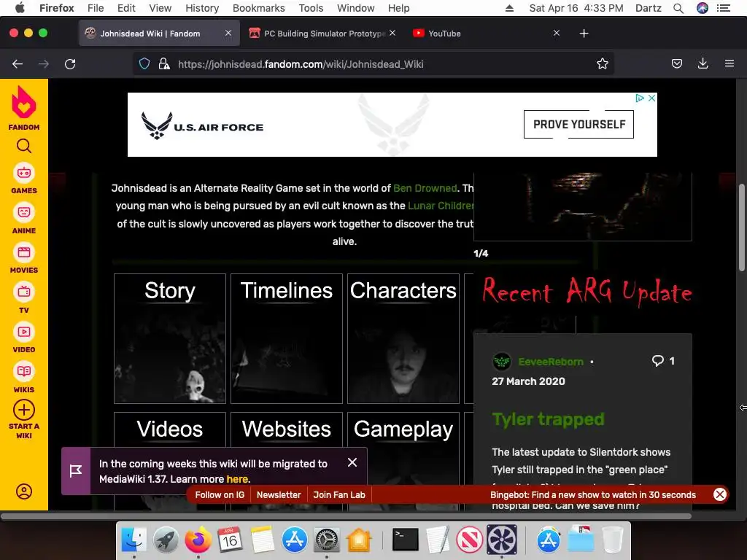Image resolution: width=747 pixels, height=560 pixels.
Task: Dismiss the MediaWiki migration notice
Action: [x=352, y=462]
